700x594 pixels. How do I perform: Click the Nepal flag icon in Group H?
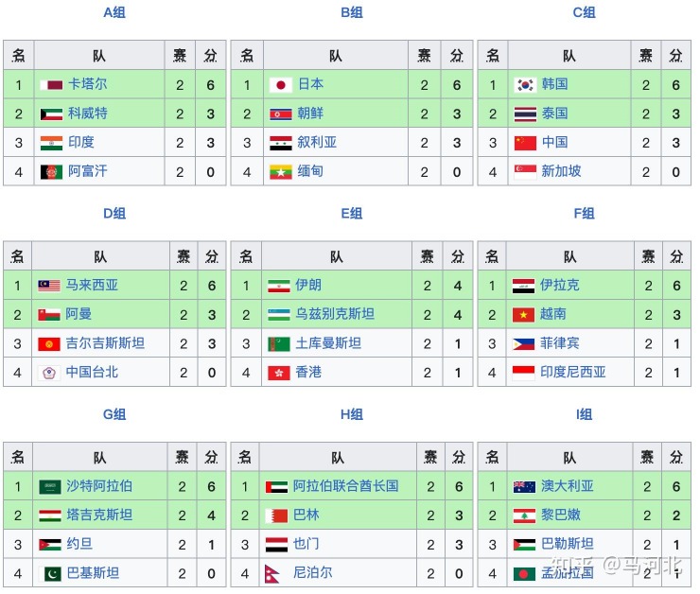272,574
